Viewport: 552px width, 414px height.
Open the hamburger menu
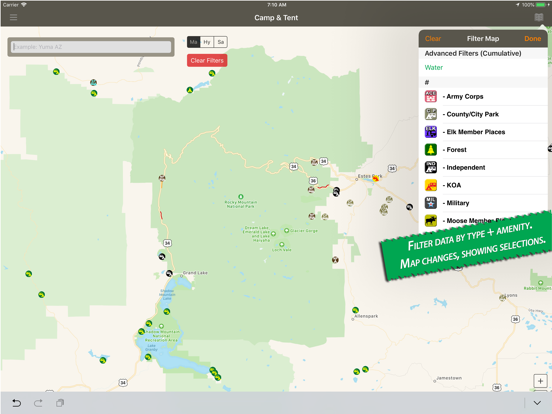click(x=13, y=17)
